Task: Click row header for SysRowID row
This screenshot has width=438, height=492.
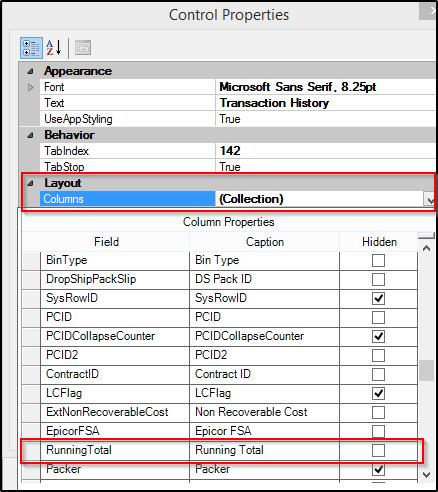Action: (x=31, y=298)
